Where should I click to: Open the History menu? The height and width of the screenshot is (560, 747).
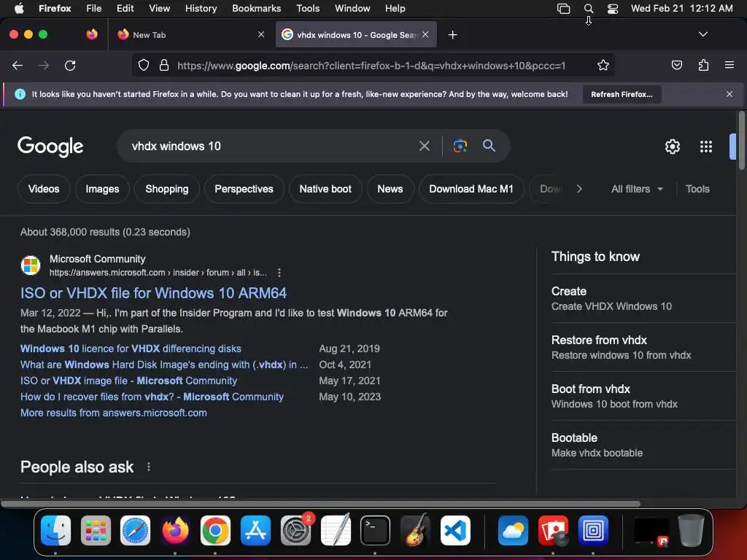click(201, 9)
